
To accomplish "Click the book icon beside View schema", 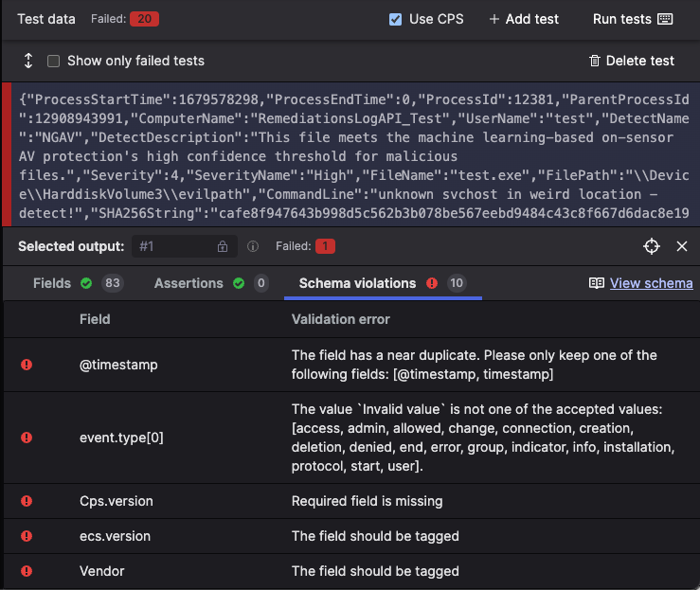I will [597, 283].
